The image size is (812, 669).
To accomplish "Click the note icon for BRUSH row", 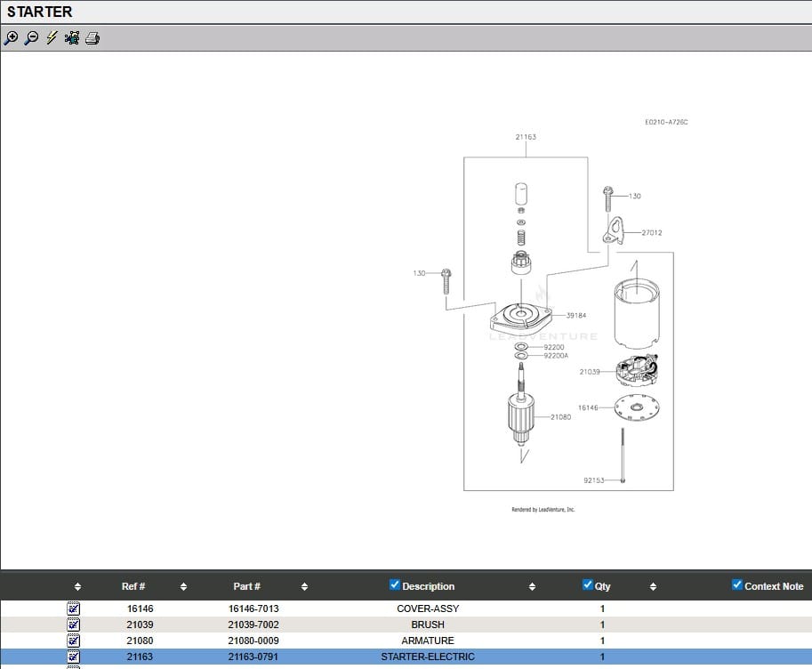I will click(74, 625).
